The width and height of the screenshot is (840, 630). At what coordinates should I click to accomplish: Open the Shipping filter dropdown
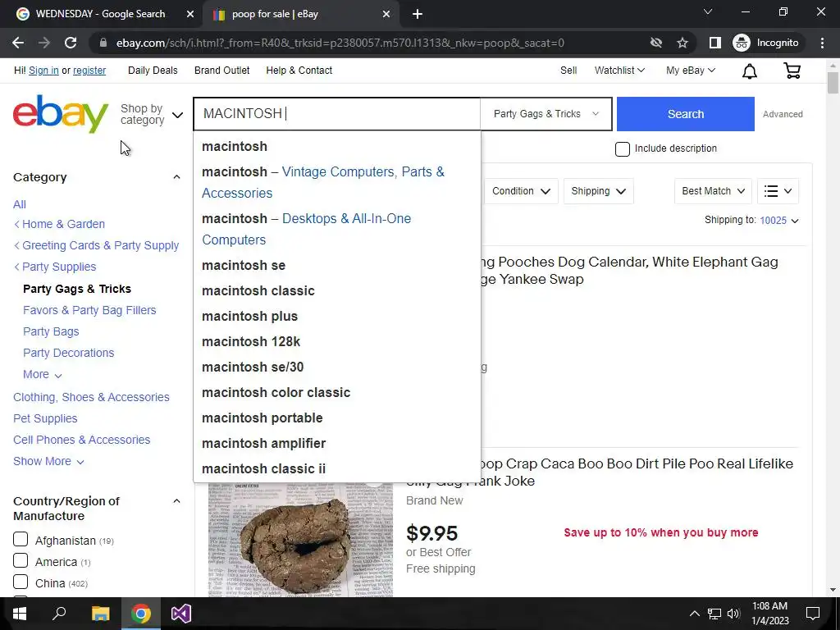point(598,191)
